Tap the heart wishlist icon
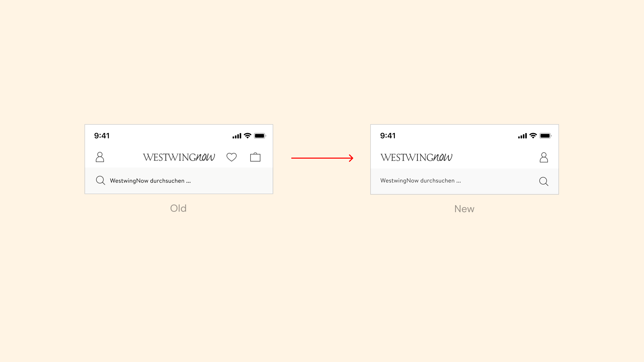This screenshot has width=644, height=362. [x=231, y=157]
